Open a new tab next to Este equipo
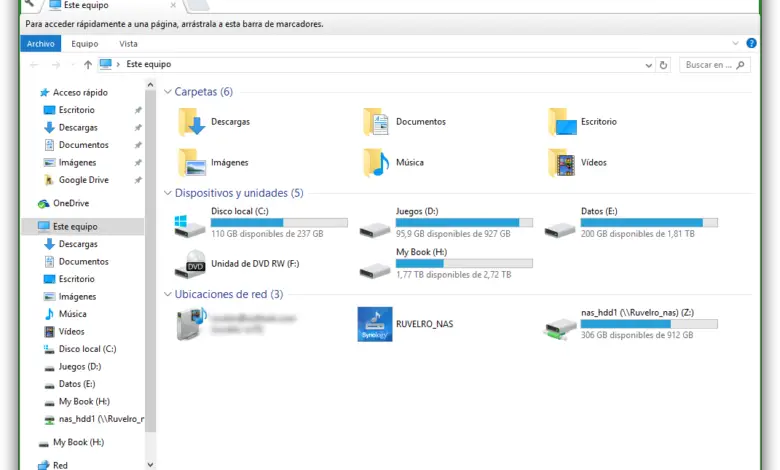This screenshot has width=780, height=470. (x=197, y=5)
